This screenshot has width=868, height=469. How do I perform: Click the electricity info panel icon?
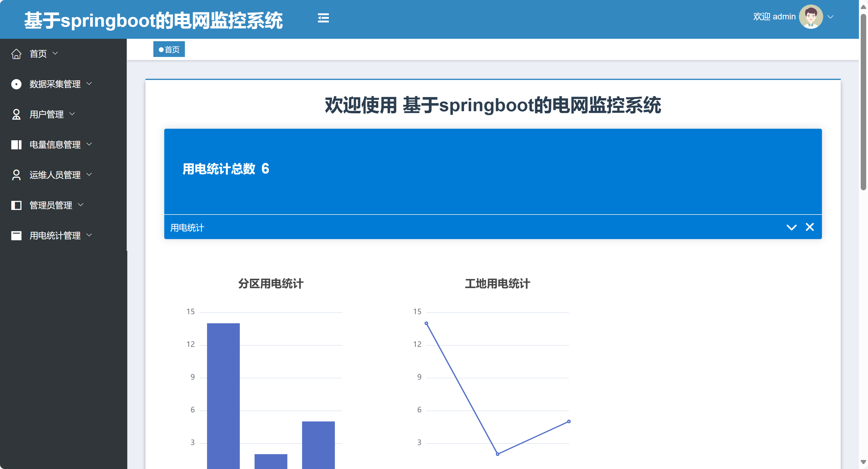click(x=16, y=145)
